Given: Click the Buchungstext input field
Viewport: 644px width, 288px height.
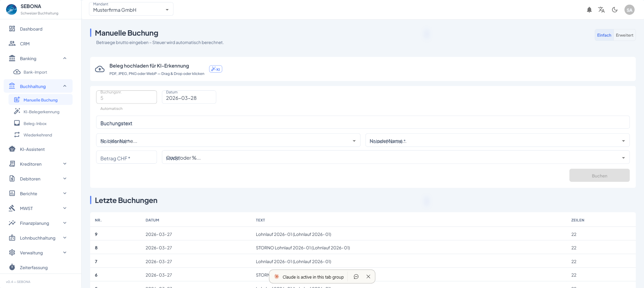Looking at the screenshot, I should (362, 123).
